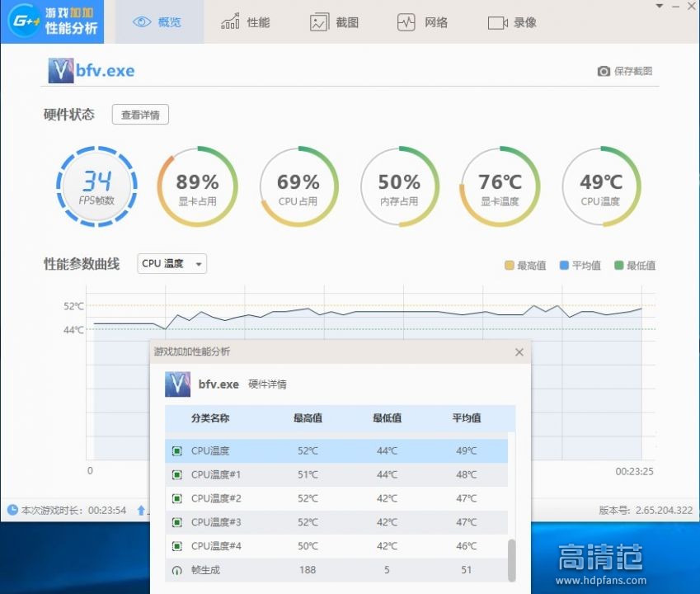Viewport: 700px width, 594px height.
Task: Select the CPU温度 row
Action: tap(336, 450)
